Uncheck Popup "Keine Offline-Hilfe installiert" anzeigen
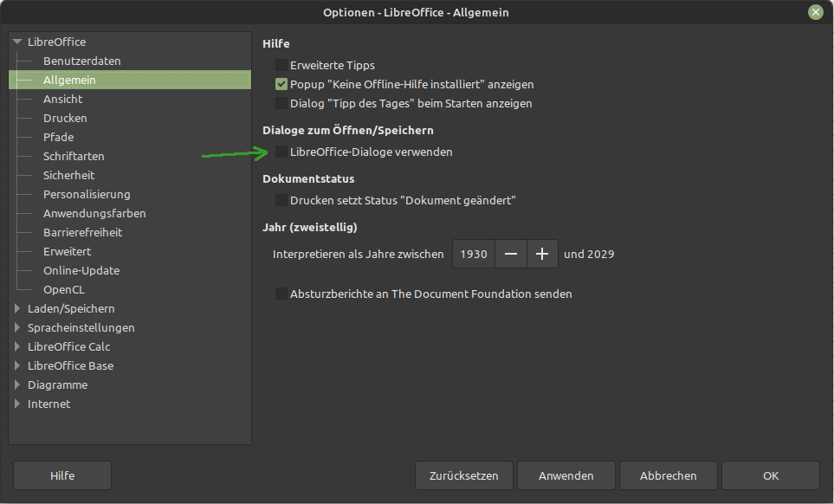Screen dimensions: 834x504 tap(281, 85)
